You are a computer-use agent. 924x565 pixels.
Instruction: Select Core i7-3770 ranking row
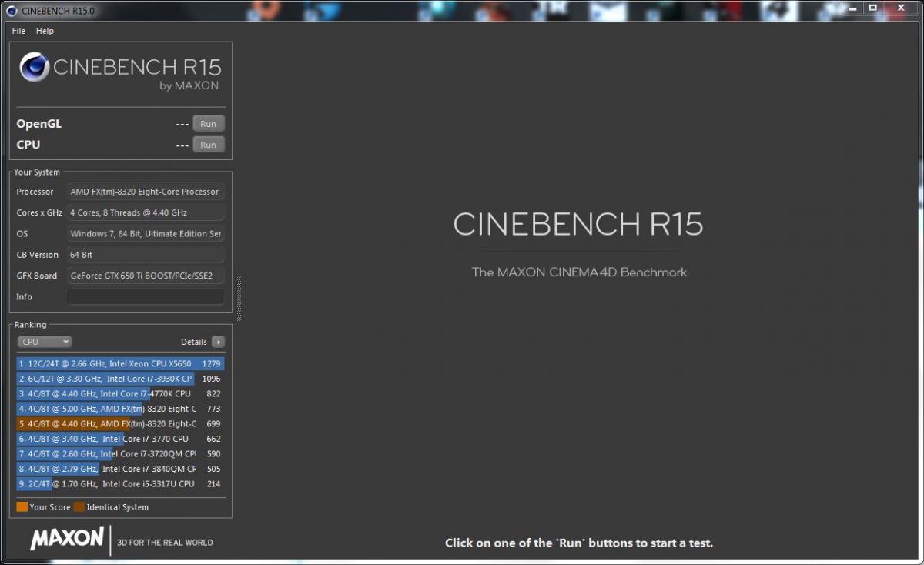point(120,439)
